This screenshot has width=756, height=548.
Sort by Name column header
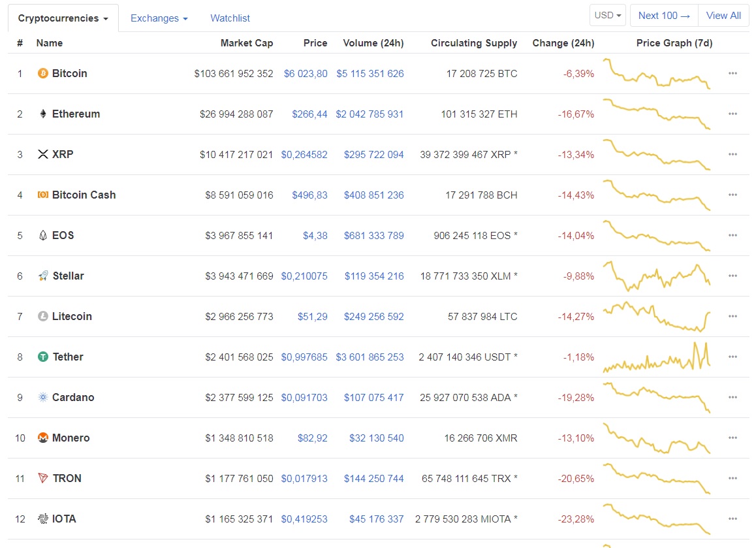tap(49, 43)
